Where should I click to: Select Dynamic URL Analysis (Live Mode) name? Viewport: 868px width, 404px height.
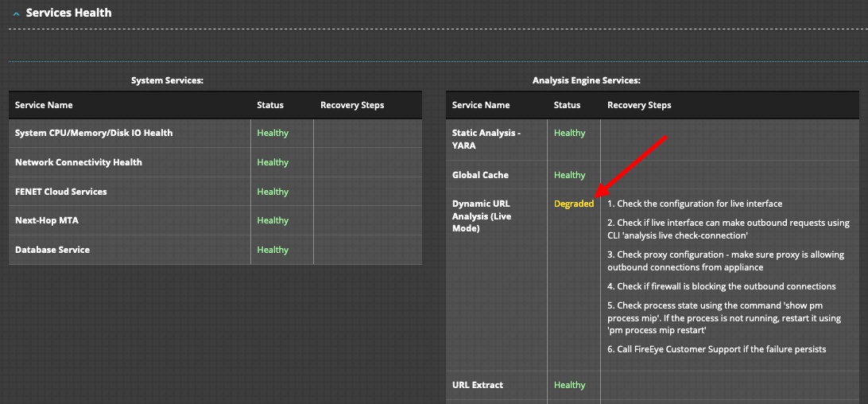coord(482,216)
